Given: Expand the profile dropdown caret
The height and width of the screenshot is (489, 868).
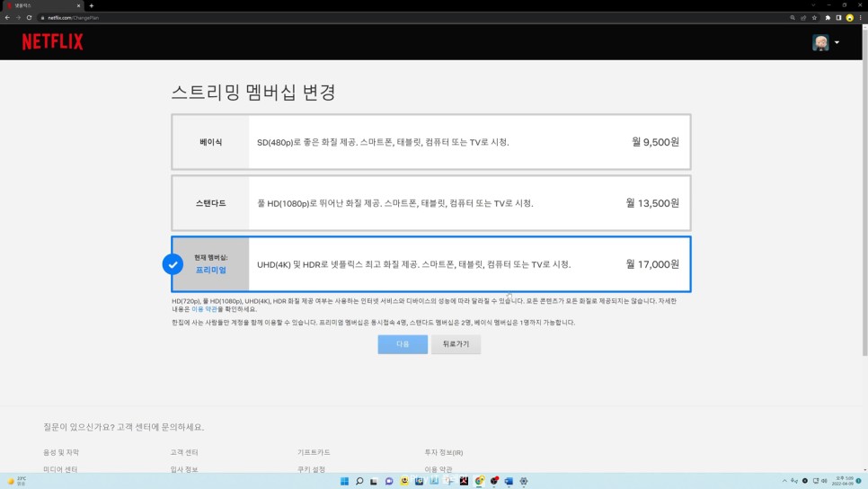Looking at the screenshot, I should [837, 42].
